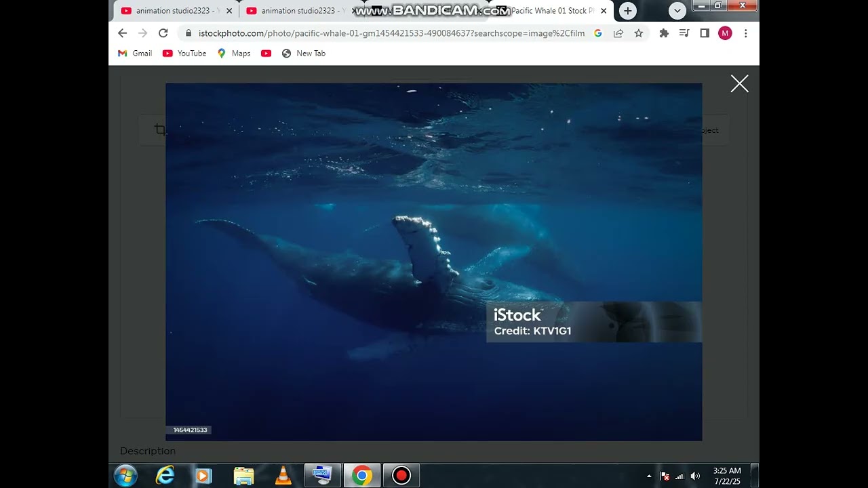This screenshot has height=488, width=868.
Task: Open Windows Explorer folder on taskbar
Action: click(x=243, y=475)
